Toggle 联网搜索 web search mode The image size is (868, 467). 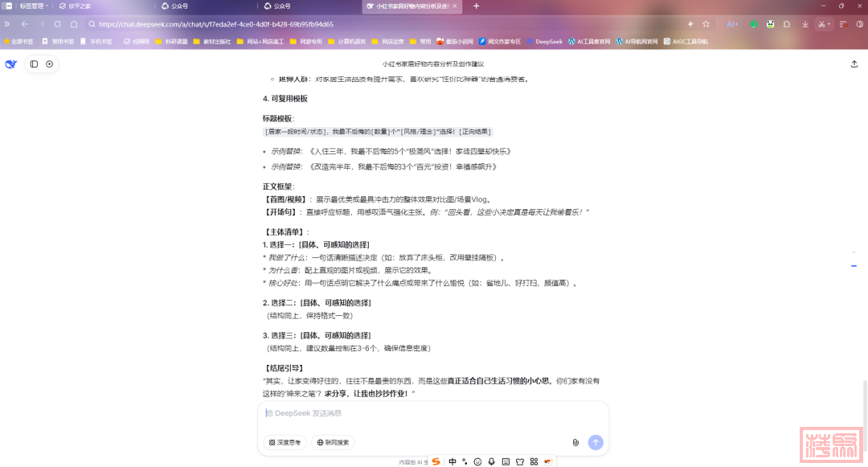point(333,442)
